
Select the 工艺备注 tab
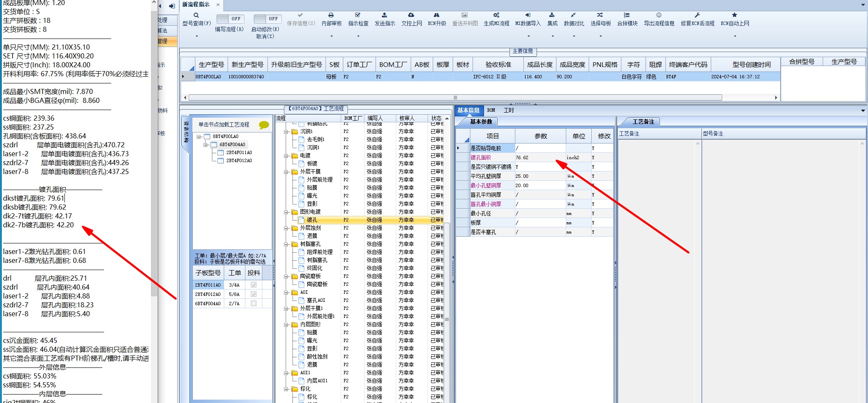pos(643,121)
